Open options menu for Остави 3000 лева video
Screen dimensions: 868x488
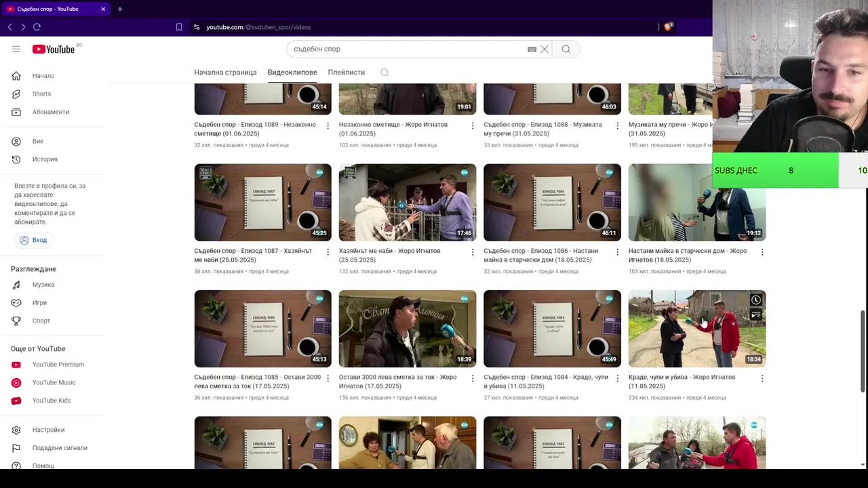(x=473, y=378)
